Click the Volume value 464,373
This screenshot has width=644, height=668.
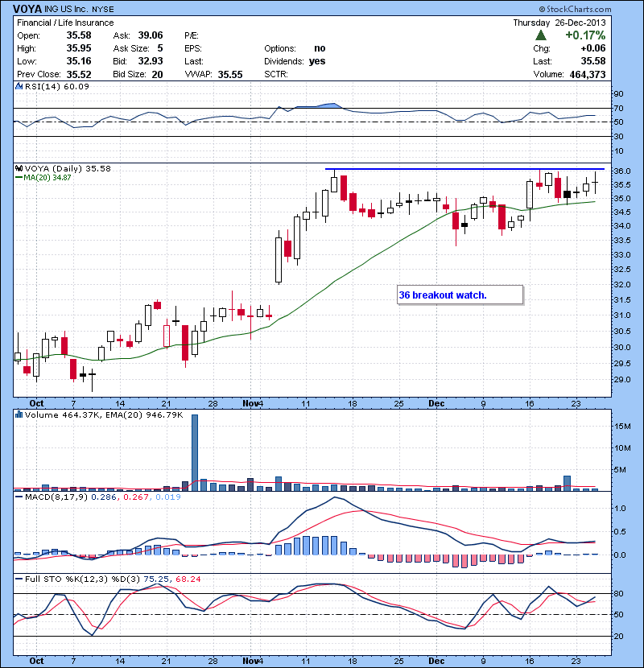coord(588,74)
